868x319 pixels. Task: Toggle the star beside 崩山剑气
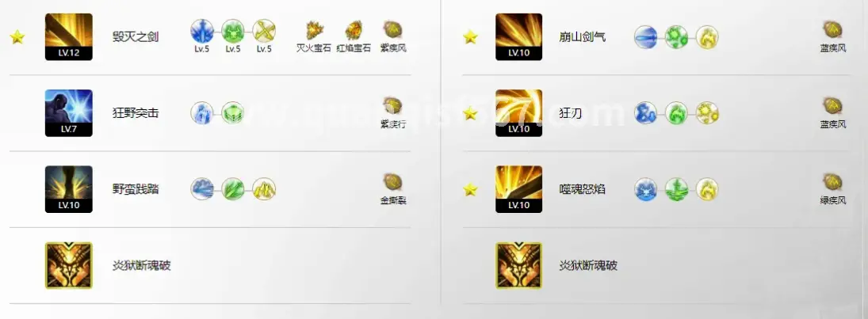pos(470,37)
